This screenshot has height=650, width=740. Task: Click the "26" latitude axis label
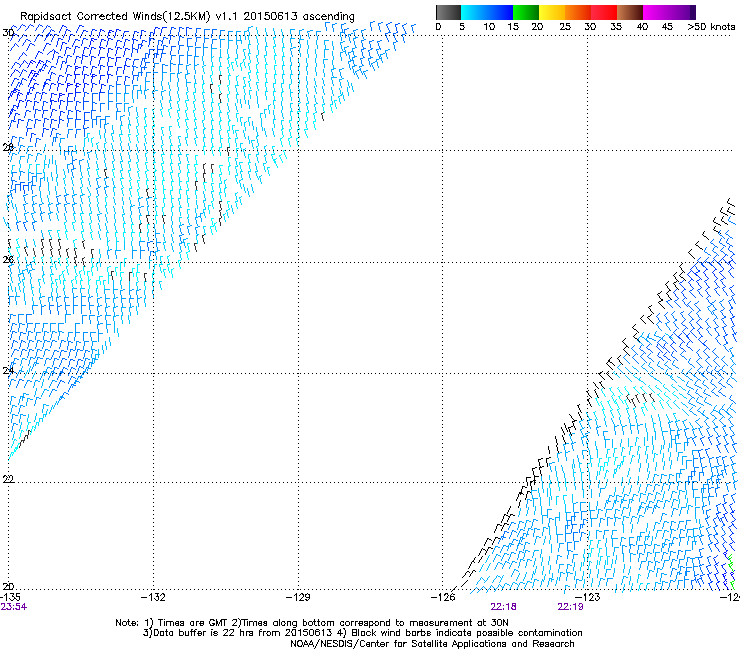tap(8, 260)
